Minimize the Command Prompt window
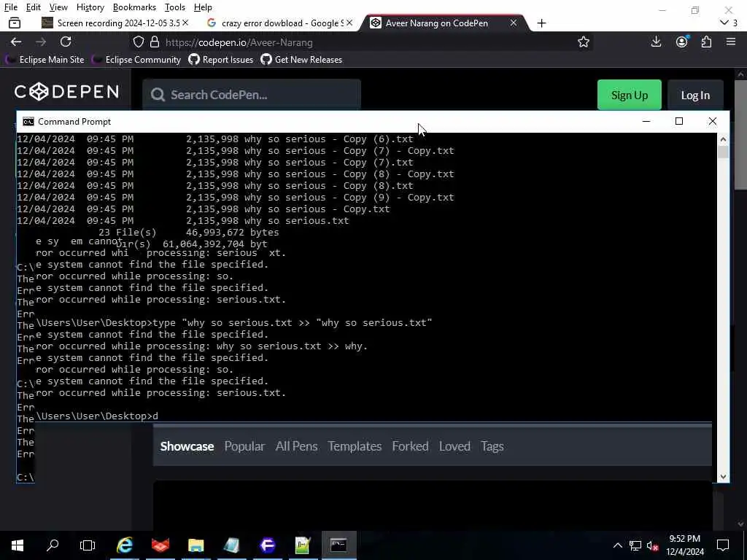 click(x=646, y=122)
